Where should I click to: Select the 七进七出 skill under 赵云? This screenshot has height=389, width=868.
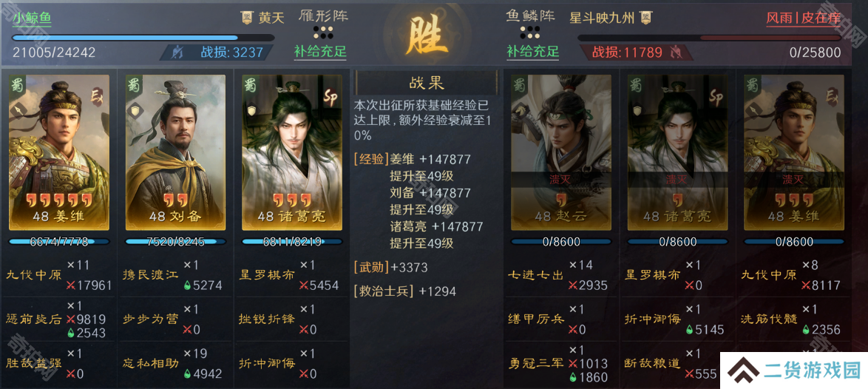click(536, 275)
